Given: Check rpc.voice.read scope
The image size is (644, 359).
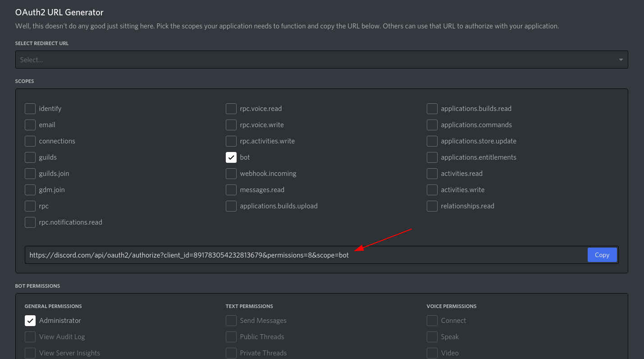Looking at the screenshot, I should (x=231, y=109).
